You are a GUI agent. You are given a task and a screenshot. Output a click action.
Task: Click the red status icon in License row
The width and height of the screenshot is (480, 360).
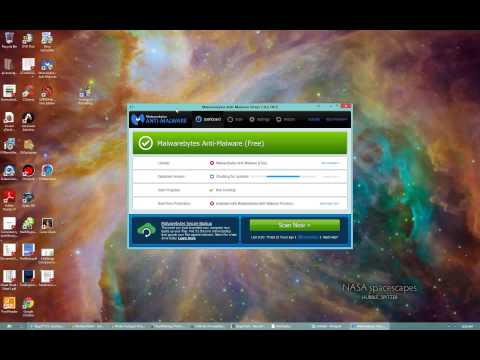pos(212,163)
